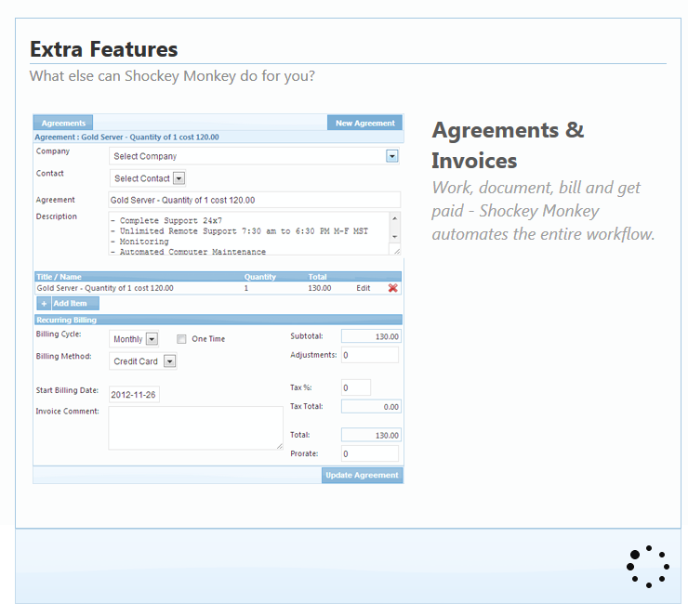Click the loading spinner icon
This screenshot has width=688, height=616.
click(647, 566)
